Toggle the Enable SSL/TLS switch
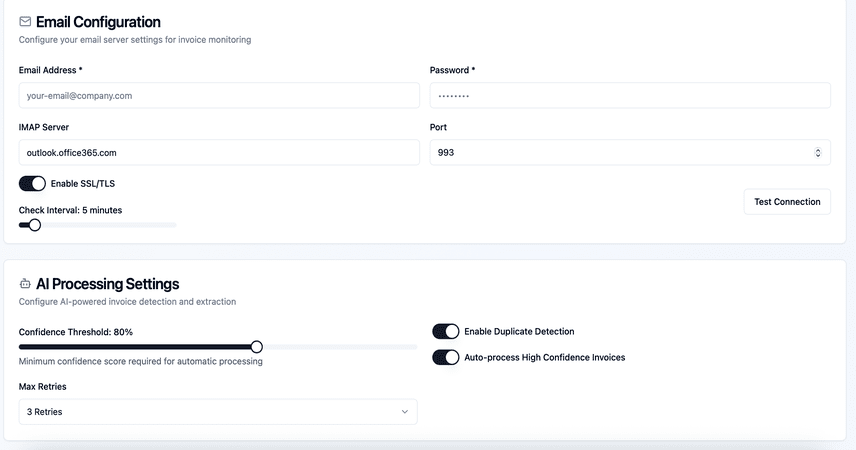Image resolution: width=856 pixels, height=450 pixels. coord(32,183)
